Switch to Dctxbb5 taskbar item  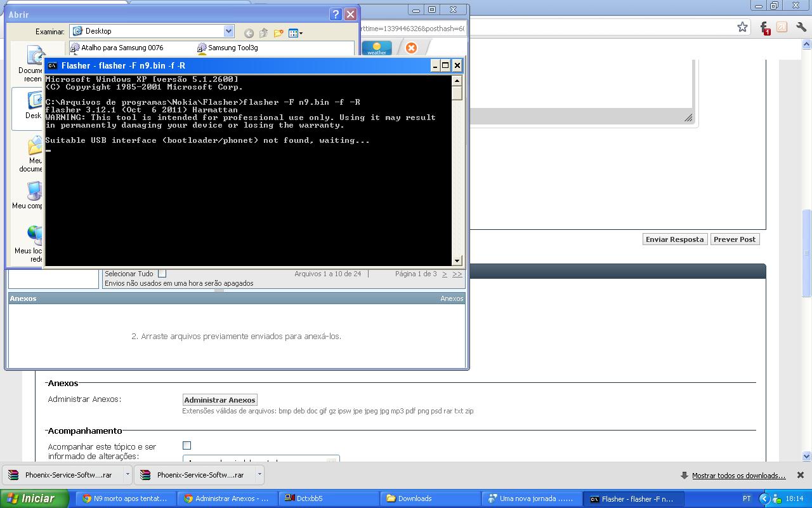329,498
